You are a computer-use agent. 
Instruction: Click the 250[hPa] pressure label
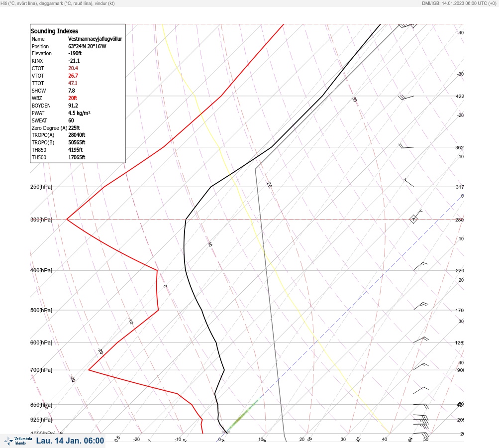tap(41, 187)
